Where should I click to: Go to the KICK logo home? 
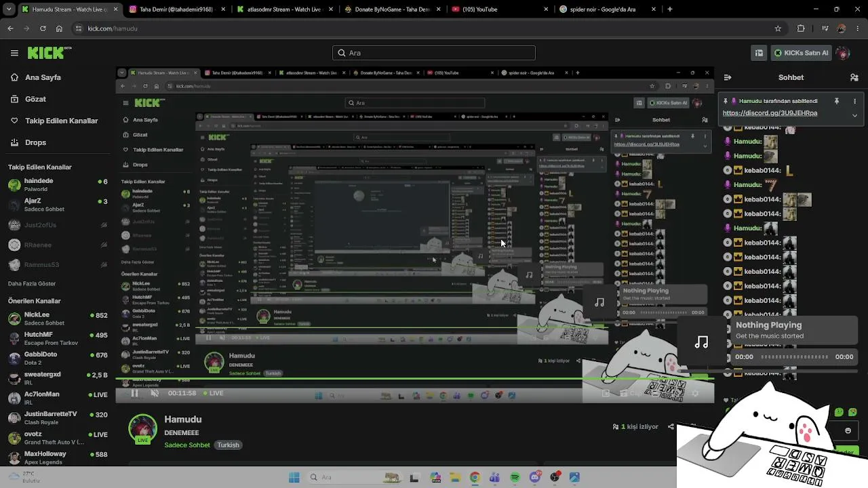pos(49,53)
